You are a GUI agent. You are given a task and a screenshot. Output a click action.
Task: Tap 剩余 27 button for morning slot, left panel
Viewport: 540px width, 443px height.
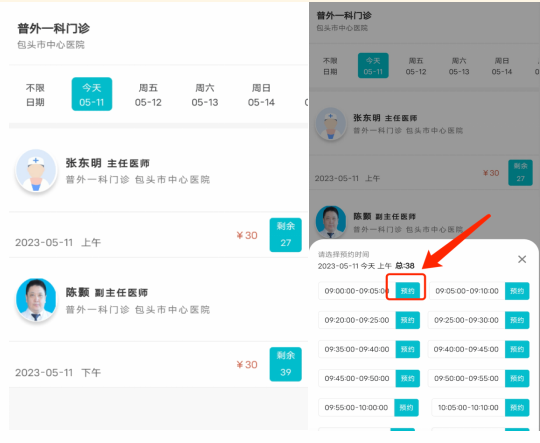tap(285, 235)
